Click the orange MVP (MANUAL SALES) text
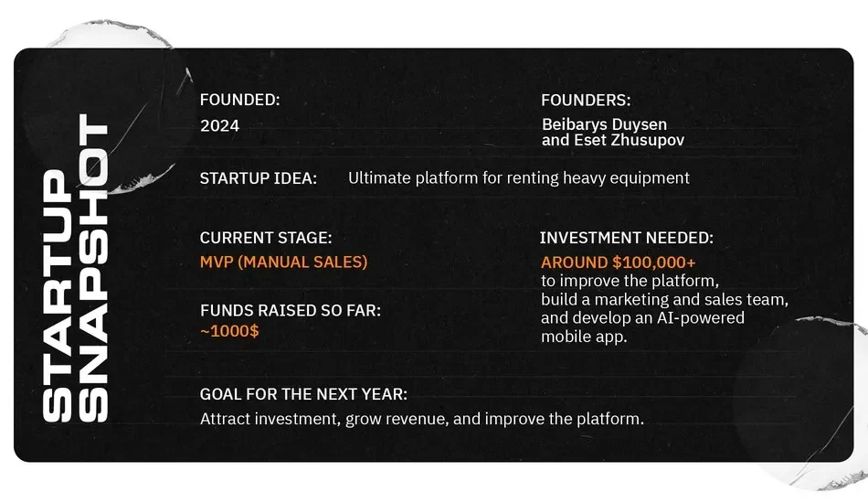Screen dimensions: 868x503 (x=283, y=262)
